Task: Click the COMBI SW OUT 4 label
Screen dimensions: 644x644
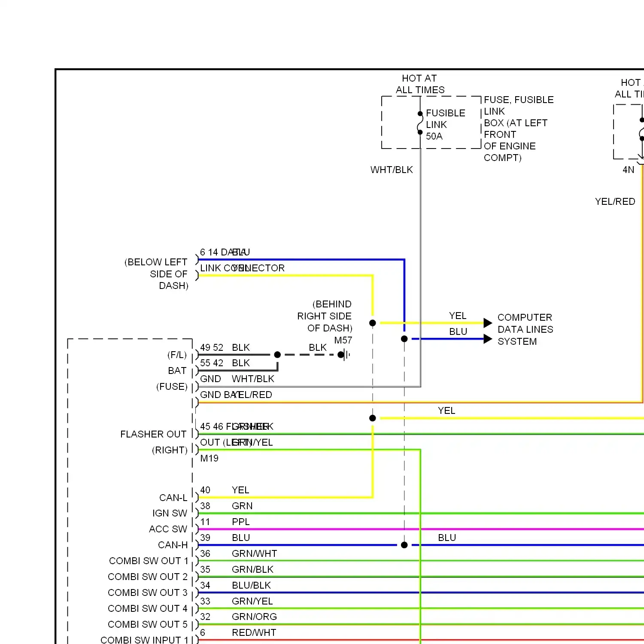Action: [x=148, y=609]
